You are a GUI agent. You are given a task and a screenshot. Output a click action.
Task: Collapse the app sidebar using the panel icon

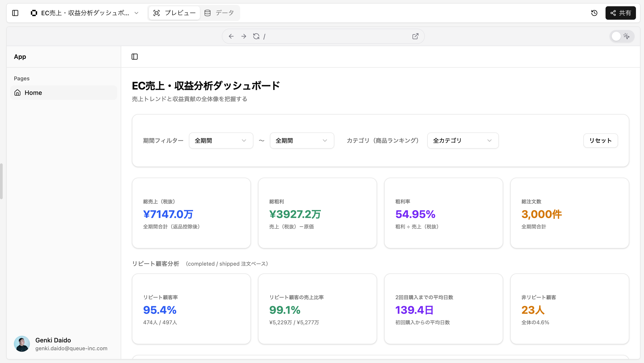(x=134, y=57)
